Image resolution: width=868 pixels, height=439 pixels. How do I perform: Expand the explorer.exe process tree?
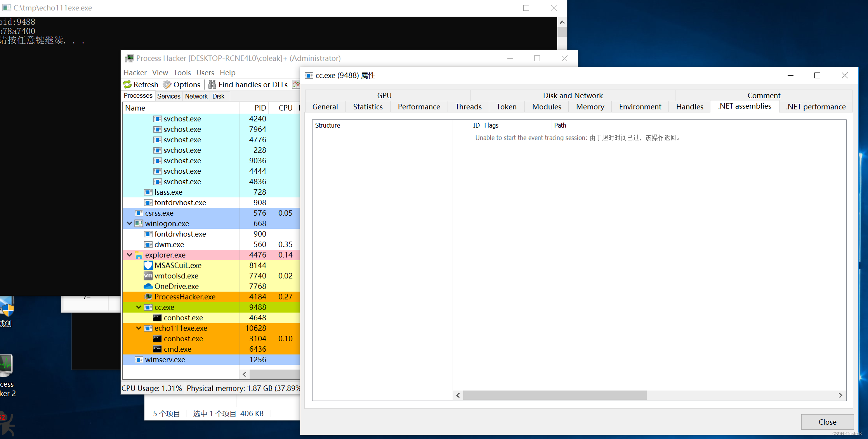pyautogui.click(x=129, y=254)
